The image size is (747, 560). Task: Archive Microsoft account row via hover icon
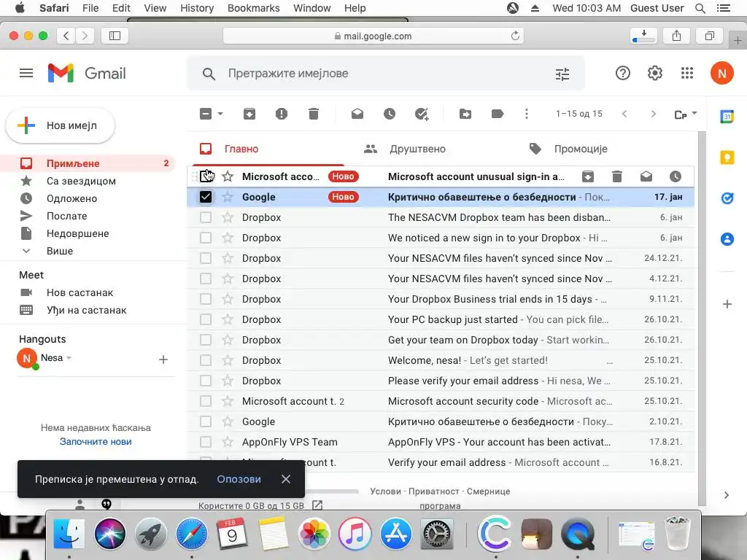coord(588,176)
